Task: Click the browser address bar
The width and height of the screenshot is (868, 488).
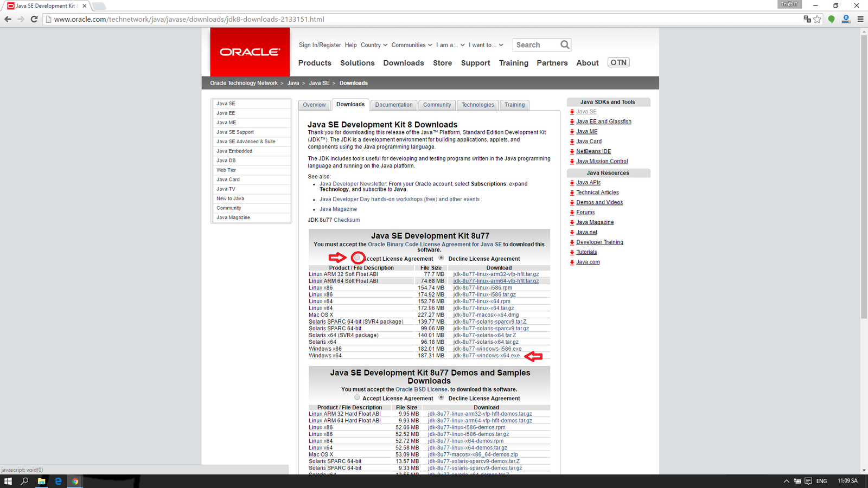Action: (423, 19)
